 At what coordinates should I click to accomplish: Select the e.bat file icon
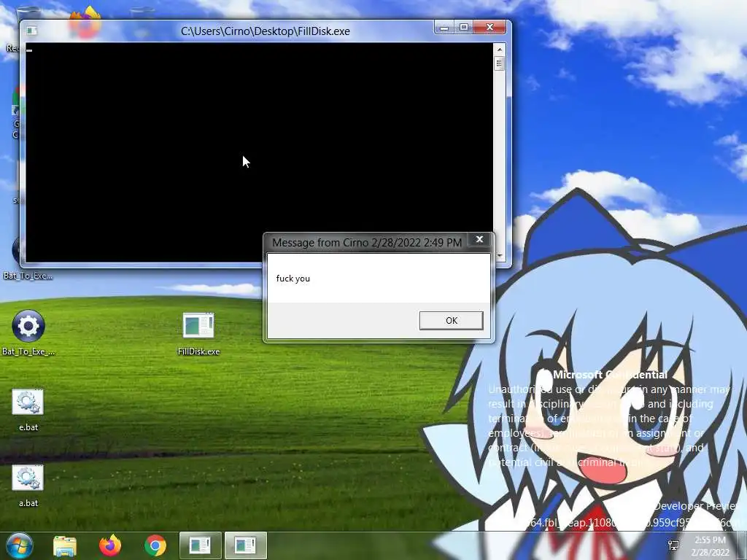pyautogui.click(x=28, y=402)
